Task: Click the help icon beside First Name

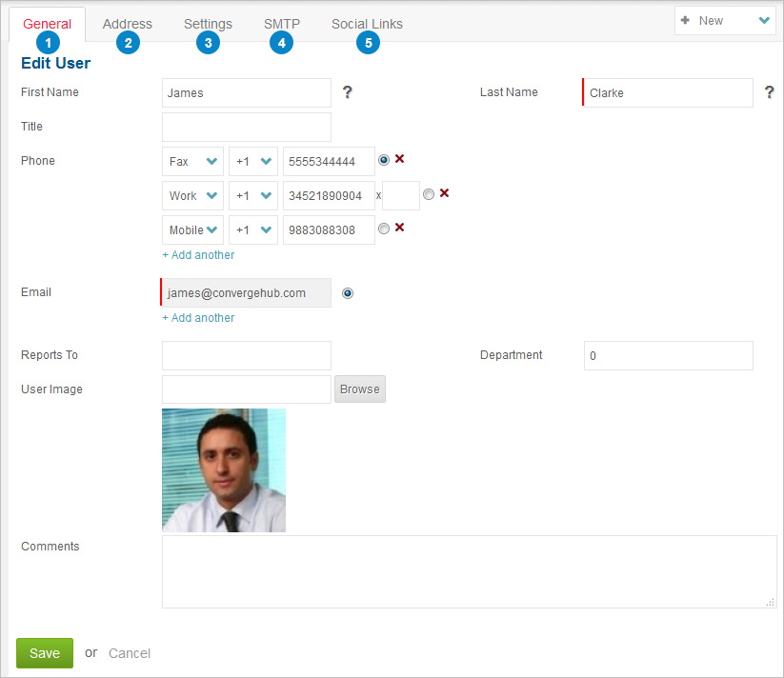Action: click(x=347, y=92)
